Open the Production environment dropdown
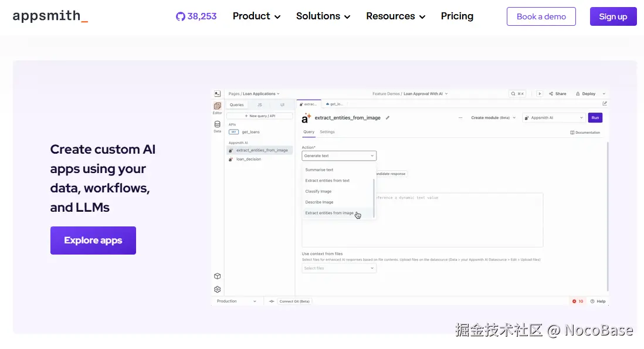This screenshot has width=644, height=349. coord(236,301)
